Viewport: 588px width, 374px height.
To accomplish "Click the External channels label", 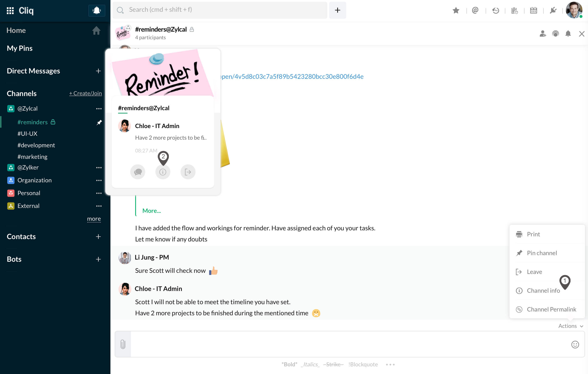I will [28, 206].
